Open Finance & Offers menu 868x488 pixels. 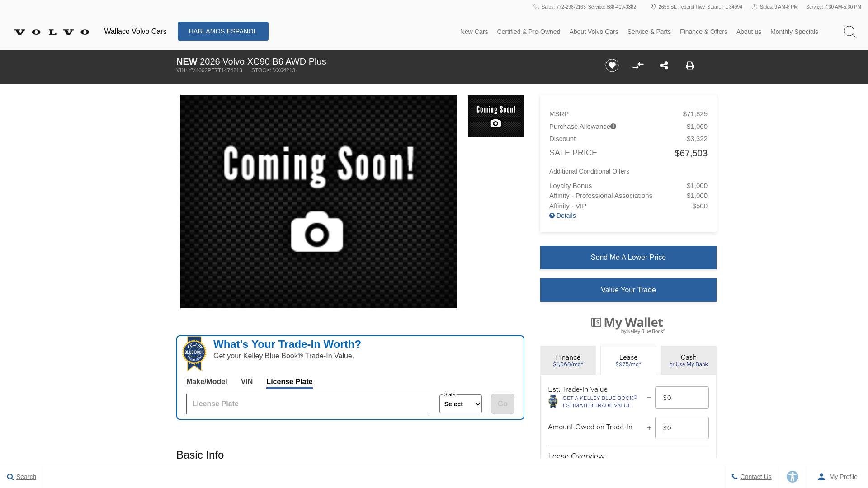(x=703, y=32)
